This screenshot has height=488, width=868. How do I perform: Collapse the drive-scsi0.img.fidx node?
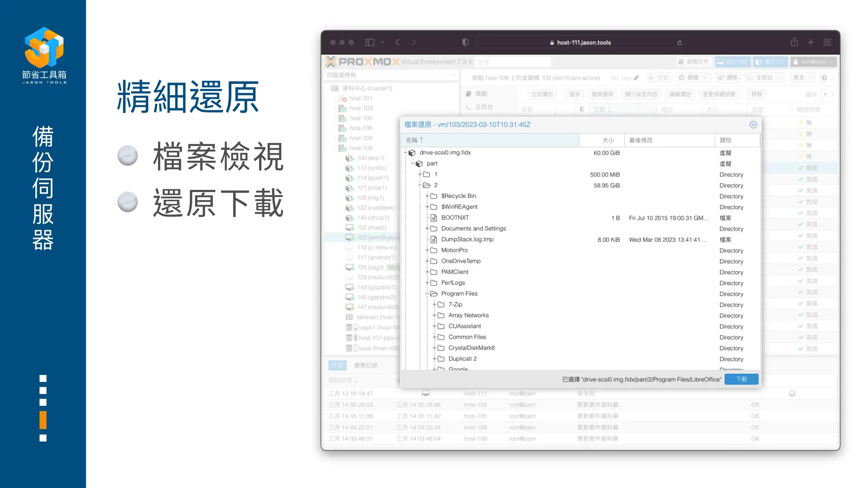(x=406, y=152)
